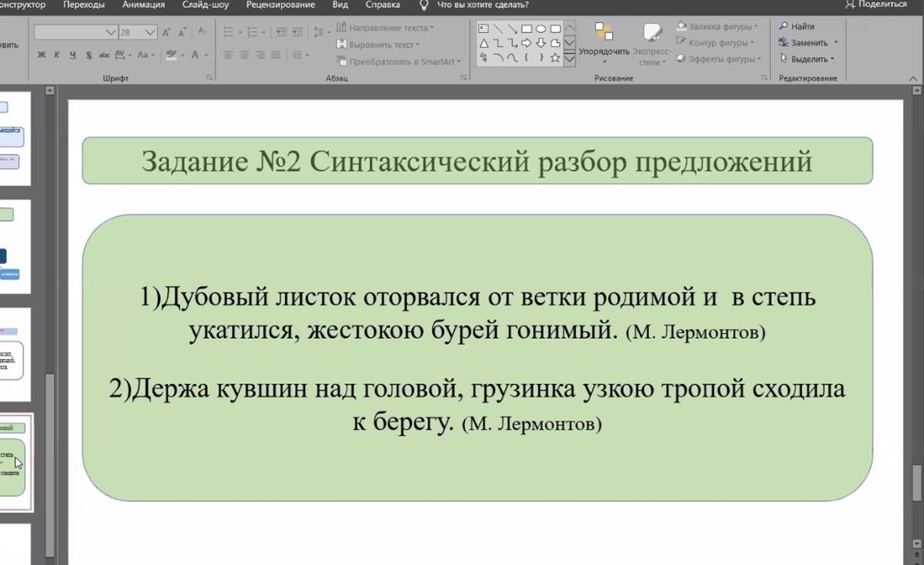924x565 pixels.
Task: Toggle italic (К) formatting
Action: [x=57, y=55]
